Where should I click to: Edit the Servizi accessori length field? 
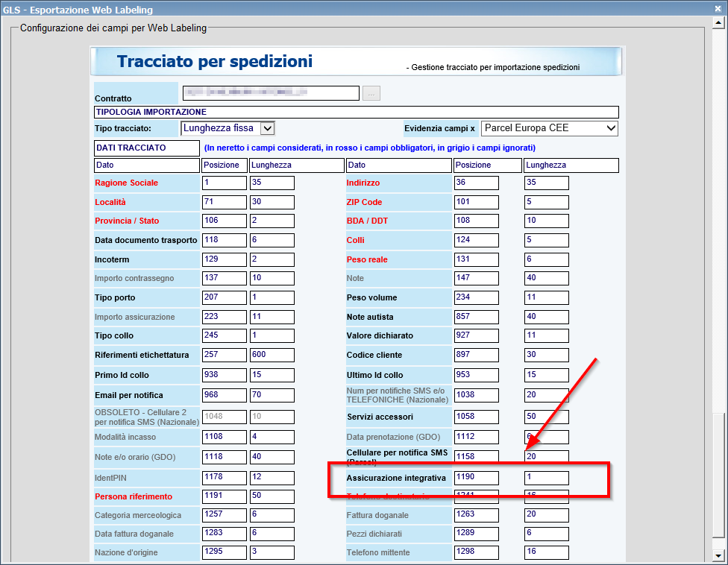click(x=547, y=417)
